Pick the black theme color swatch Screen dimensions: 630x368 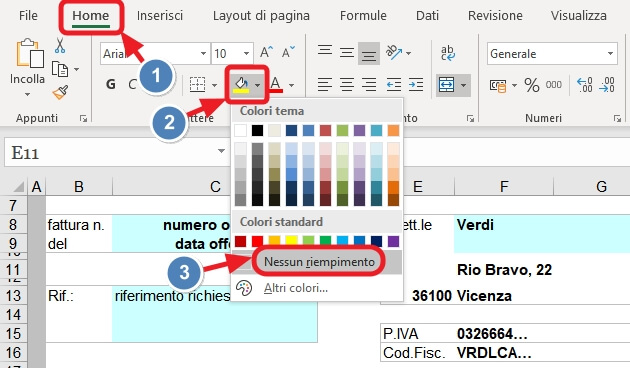pyautogui.click(x=257, y=130)
